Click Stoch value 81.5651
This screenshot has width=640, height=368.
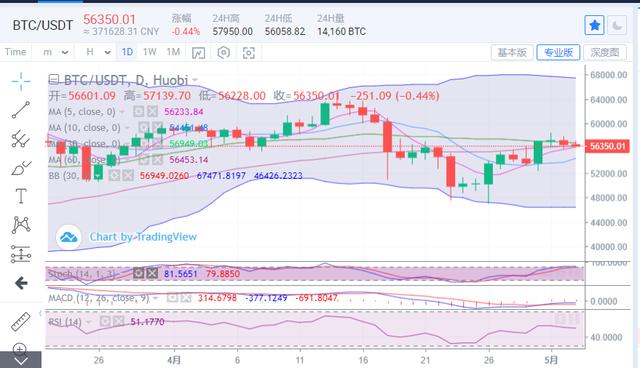pyautogui.click(x=180, y=274)
